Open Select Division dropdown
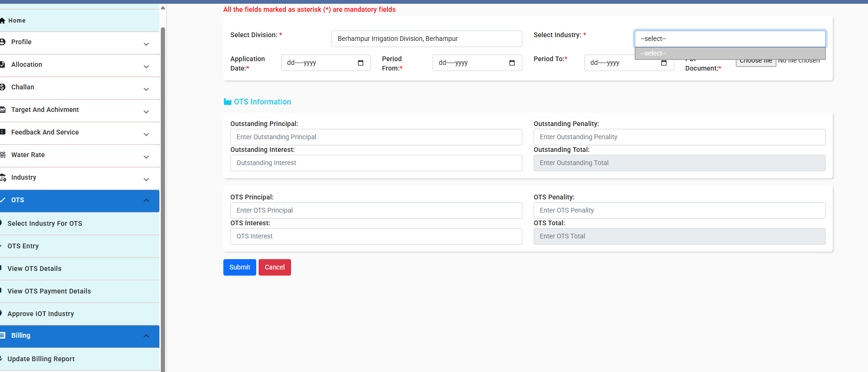 click(x=426, y=39)
